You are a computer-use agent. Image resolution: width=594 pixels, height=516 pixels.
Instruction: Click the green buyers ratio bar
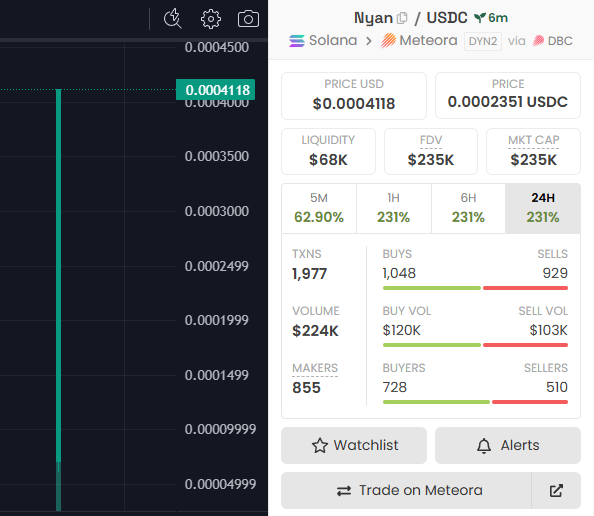436,402
